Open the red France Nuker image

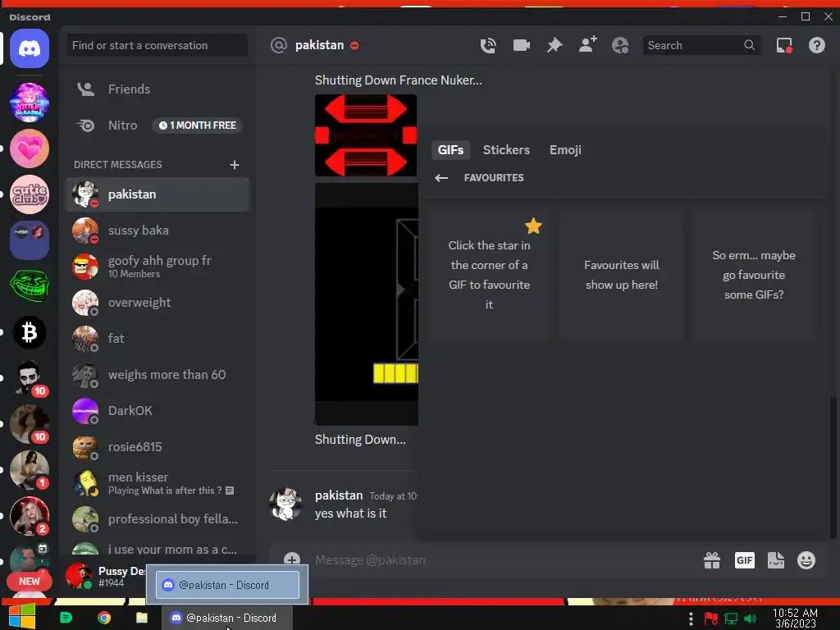coord(366,135)
